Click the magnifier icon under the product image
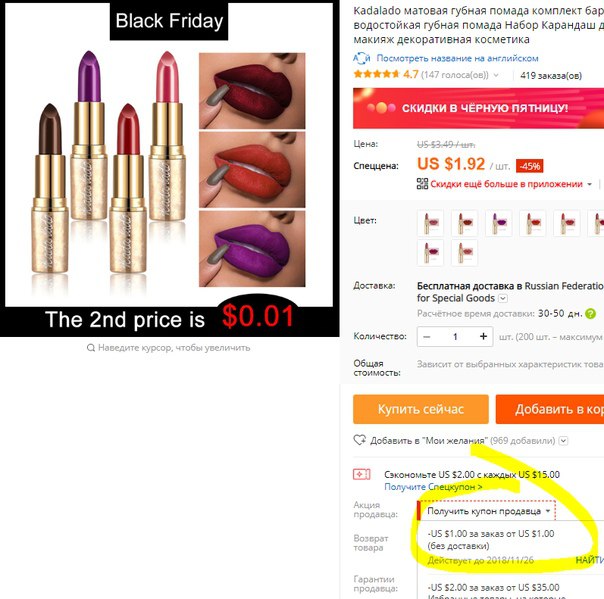604x599 pixels. [x=91, y=348]
